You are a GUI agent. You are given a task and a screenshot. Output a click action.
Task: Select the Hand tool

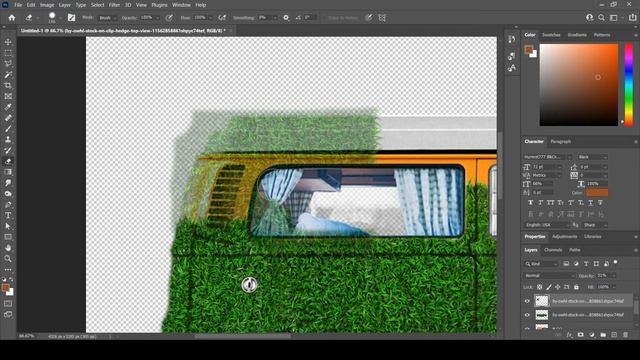(x=8, y=248)
